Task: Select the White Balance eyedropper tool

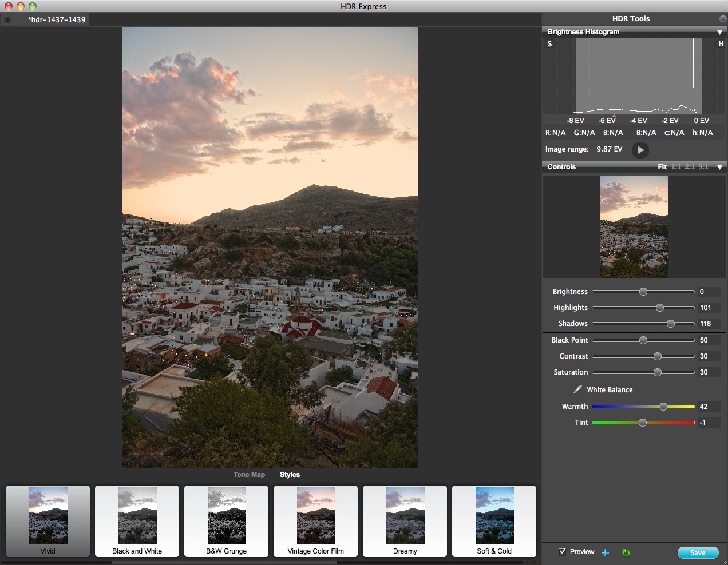Action: [578, 389]
